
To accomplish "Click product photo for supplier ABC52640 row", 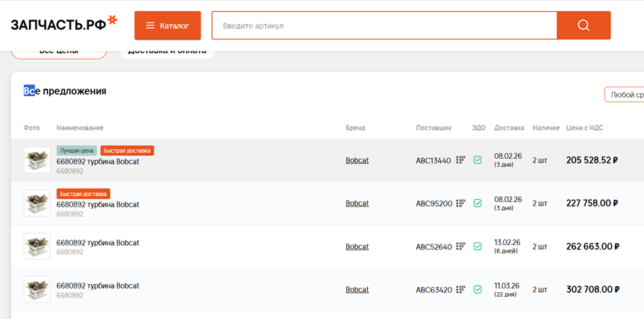I will (37, 246).
